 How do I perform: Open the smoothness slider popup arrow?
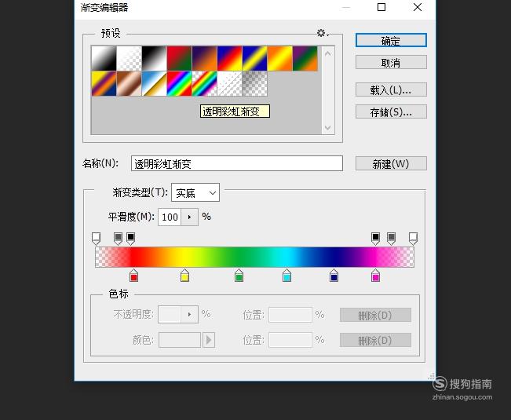coord(189,217)
